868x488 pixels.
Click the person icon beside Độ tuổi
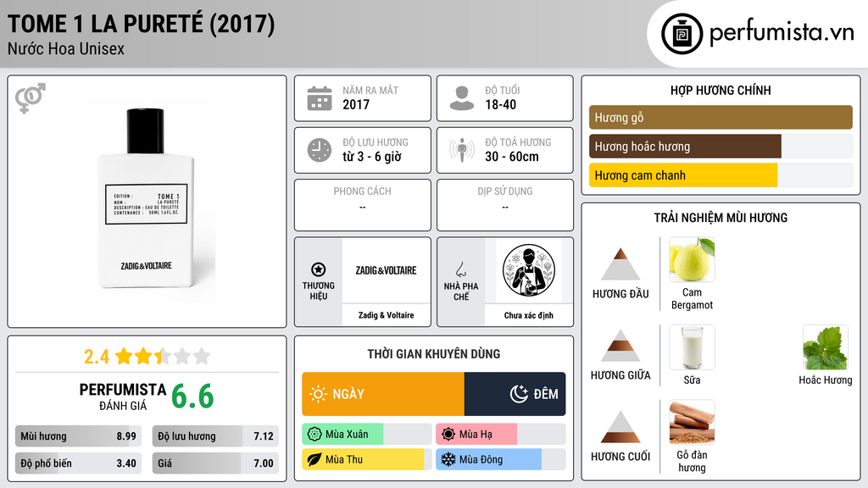click(x=462, y=98)
